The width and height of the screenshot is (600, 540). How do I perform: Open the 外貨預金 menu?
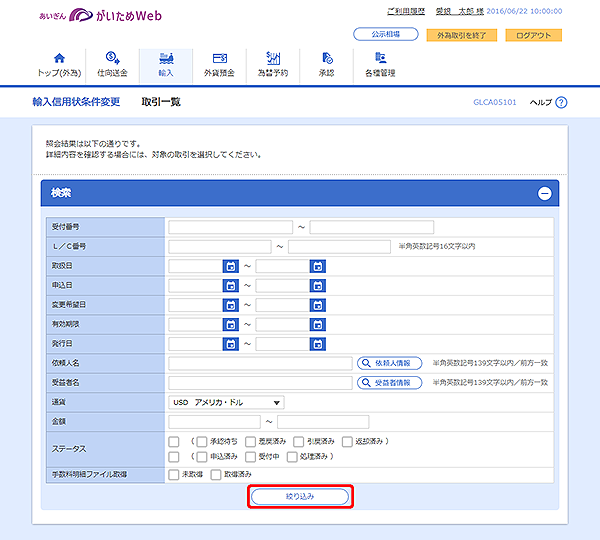tap(219, 64)
